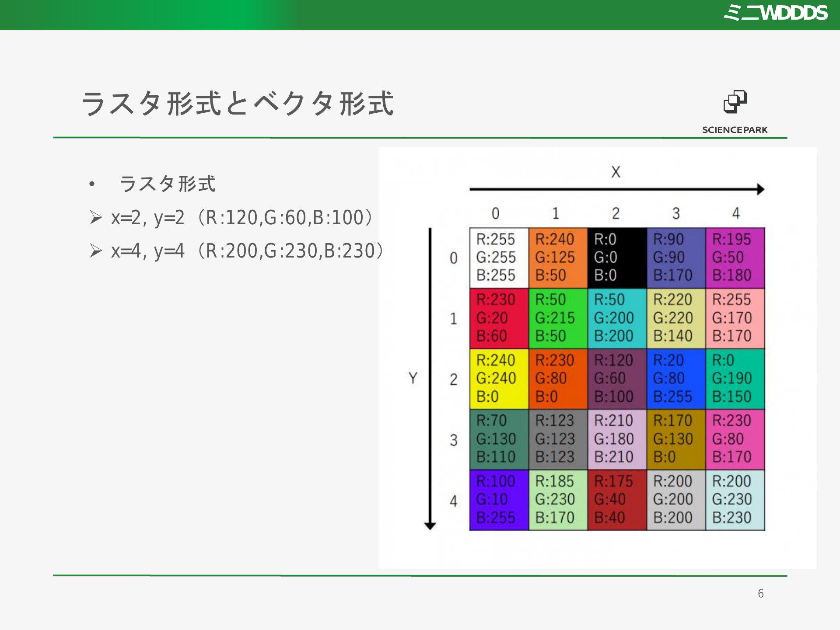
Task: Click row label 0 beside the white cell
Action: [454, 258]
